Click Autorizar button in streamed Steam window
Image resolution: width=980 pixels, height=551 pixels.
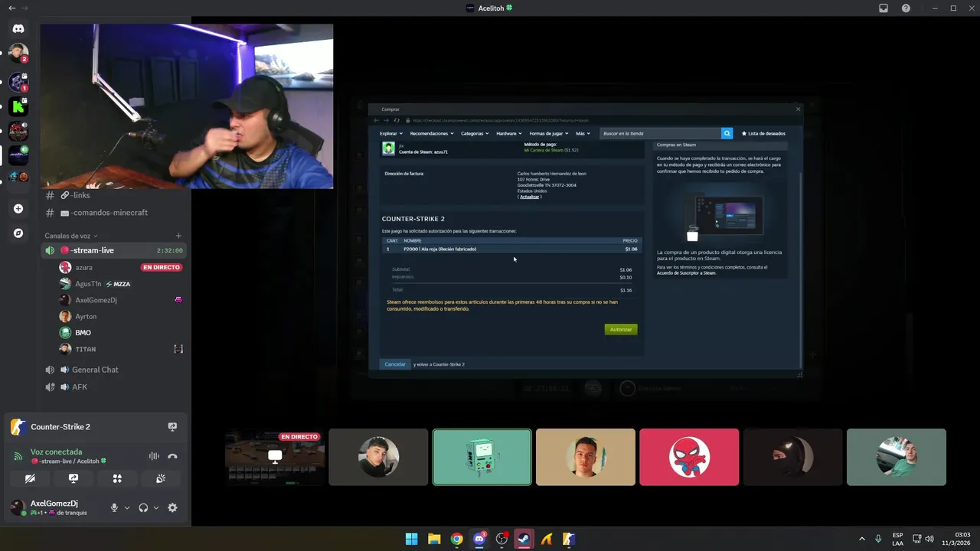(x=621, y=330)
